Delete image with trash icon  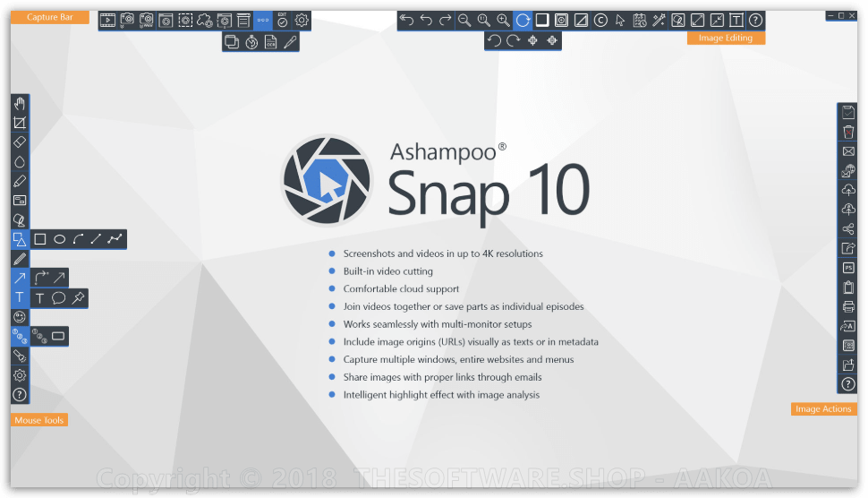pos(848,132)
